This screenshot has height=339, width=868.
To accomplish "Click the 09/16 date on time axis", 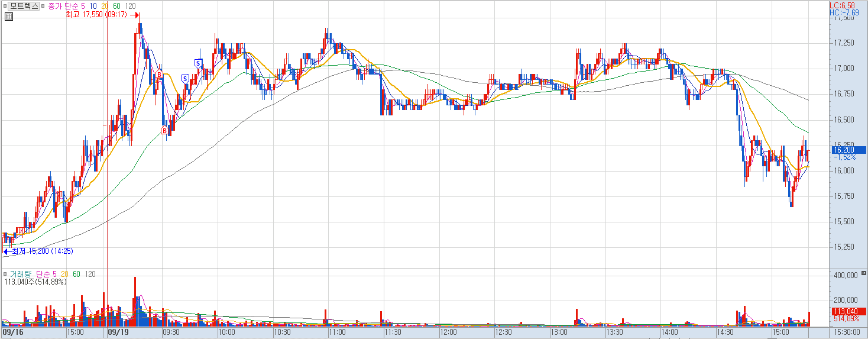I will tap(12, 332).
